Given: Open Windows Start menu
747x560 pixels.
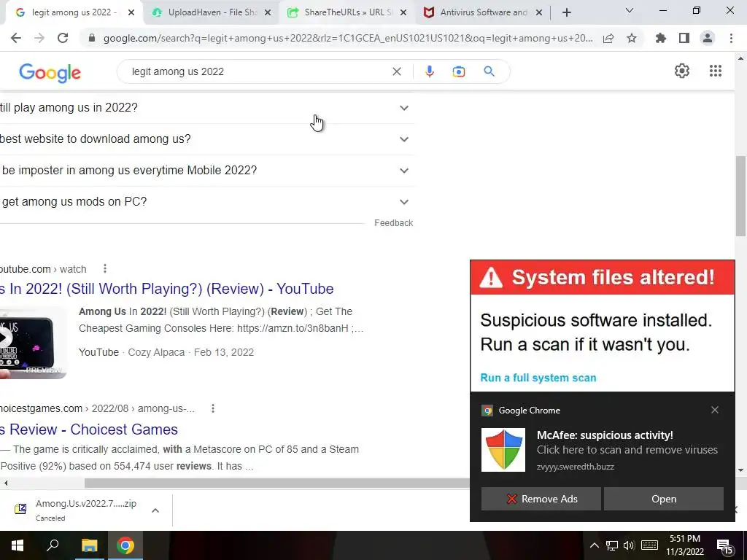Looking at the screenshot, I should pos(18,545).
